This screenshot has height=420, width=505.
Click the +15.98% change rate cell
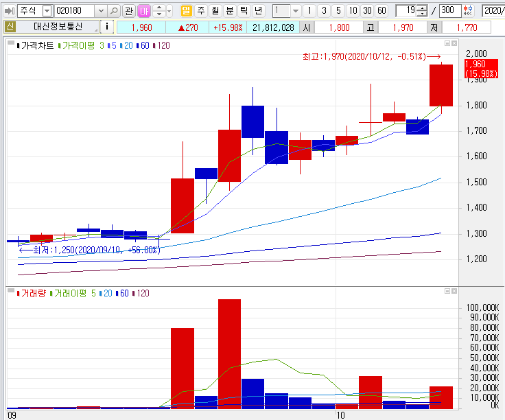click(228, 27)
